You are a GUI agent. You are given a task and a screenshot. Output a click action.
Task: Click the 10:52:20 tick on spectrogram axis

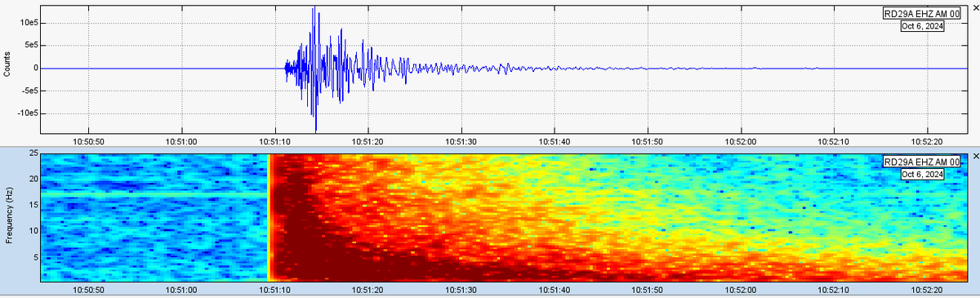926,290
